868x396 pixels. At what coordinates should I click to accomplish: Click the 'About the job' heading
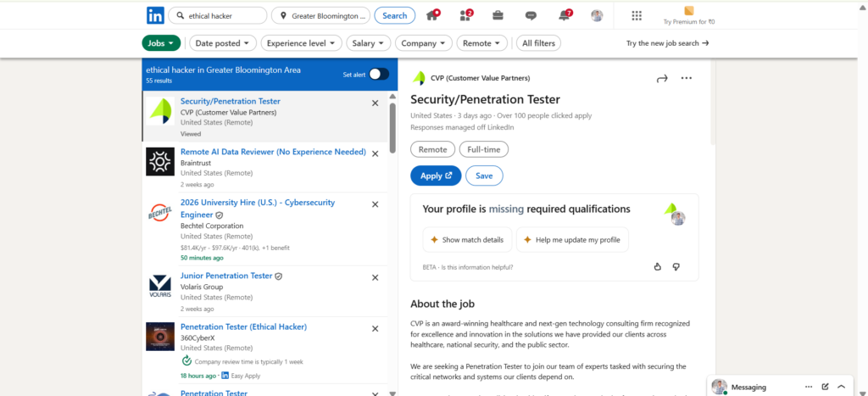(x=442, y=304)
